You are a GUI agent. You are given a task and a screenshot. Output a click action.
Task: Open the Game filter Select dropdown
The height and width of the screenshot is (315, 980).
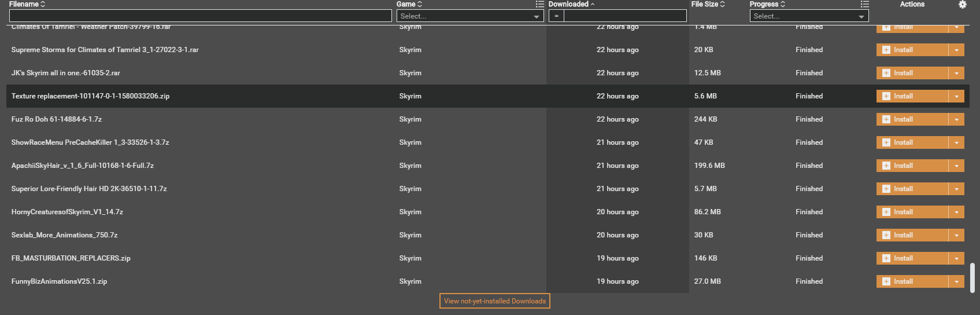[x=470, y=16]
